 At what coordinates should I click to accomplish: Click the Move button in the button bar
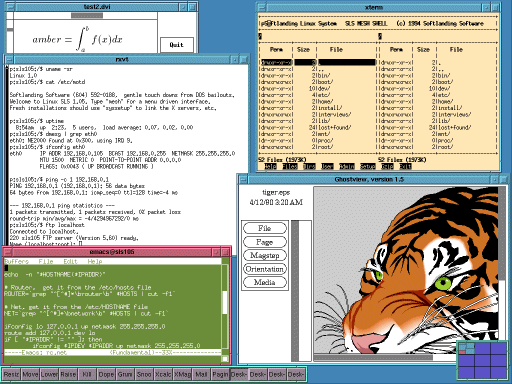tap(30, 374)
